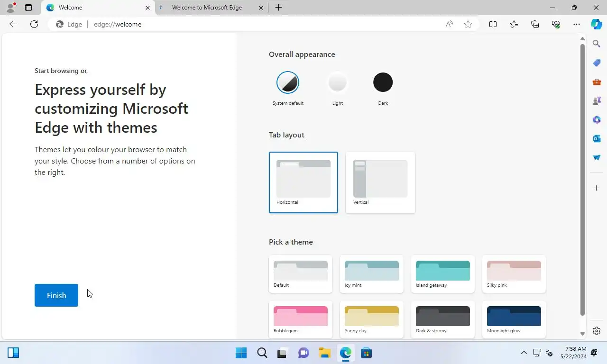Switch to Welcome to Microsoft Edge tab

coord(206,8)
